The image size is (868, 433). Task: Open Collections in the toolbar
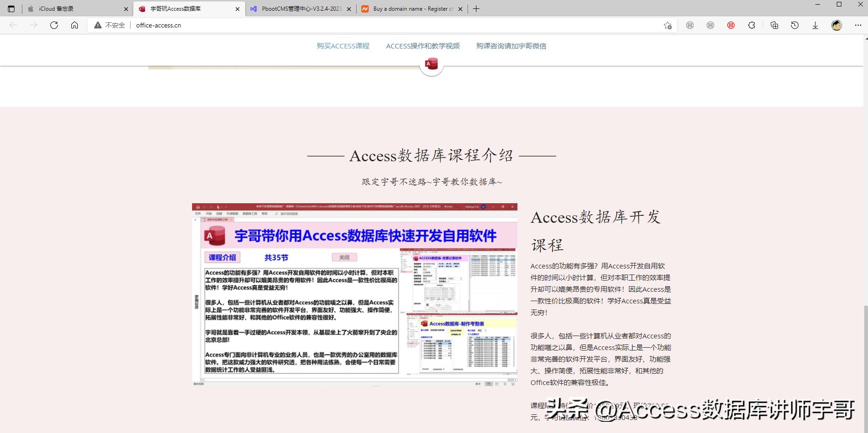click(774, 25)
